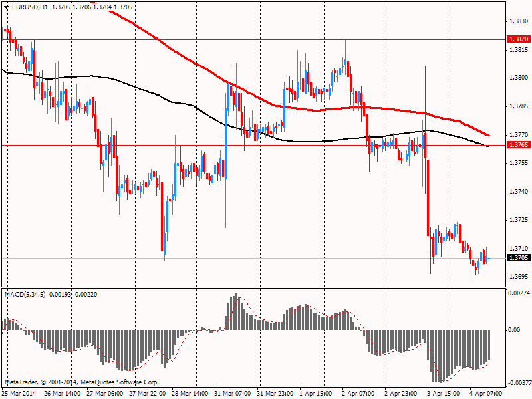Click the 31 Mar 07:00 time label
Viewport: 532px width, 399px height.
click(232, 394)
